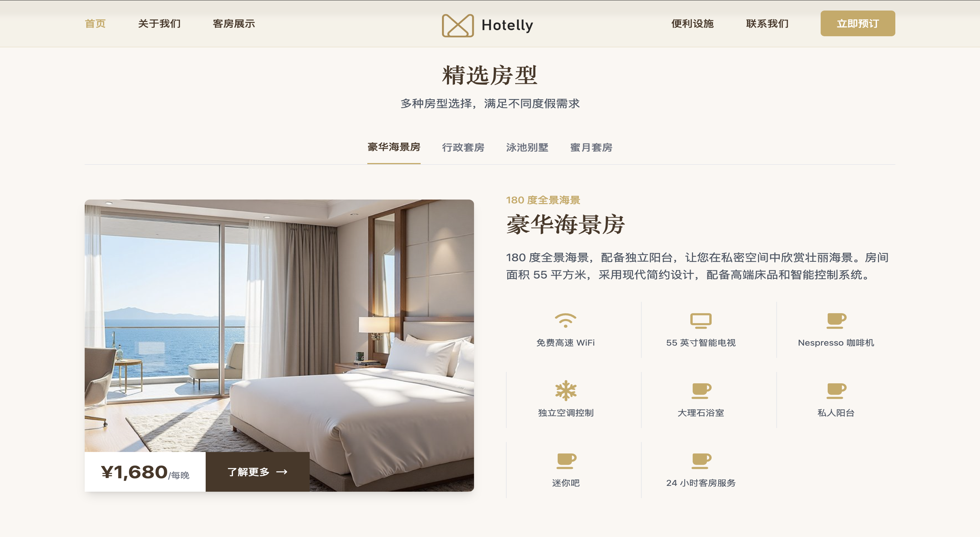Select the 蜜月套房 tab
Image resolution: width=980 pixels, height=537 pixels.
(x=591, y=147)
